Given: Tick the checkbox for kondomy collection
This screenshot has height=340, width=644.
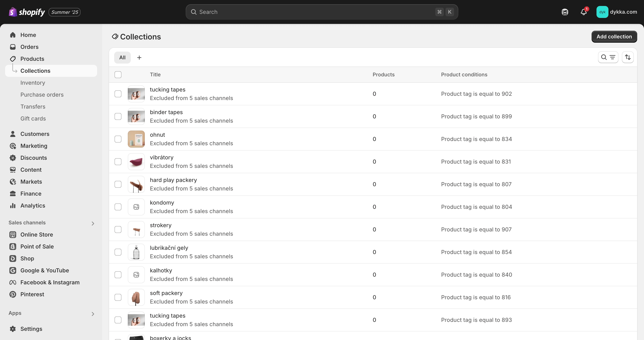Looking at the screenshot, I should click(x=118, y=207).
